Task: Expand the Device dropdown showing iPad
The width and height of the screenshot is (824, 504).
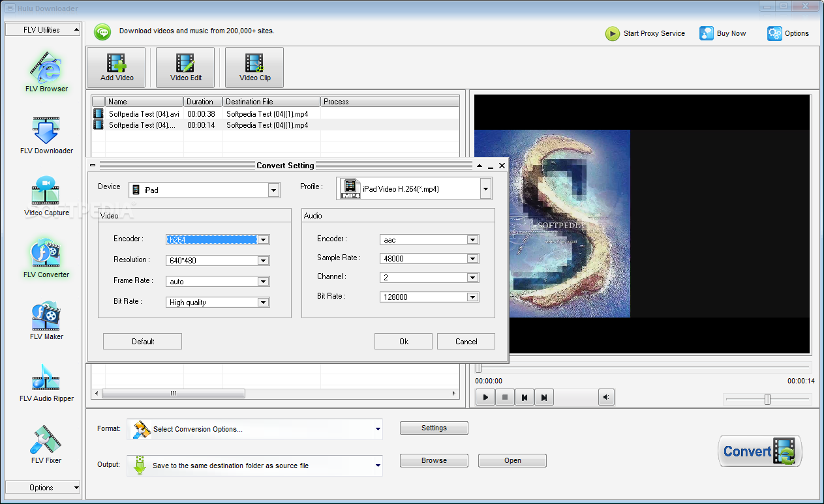Action: click(x=274, y=190)
